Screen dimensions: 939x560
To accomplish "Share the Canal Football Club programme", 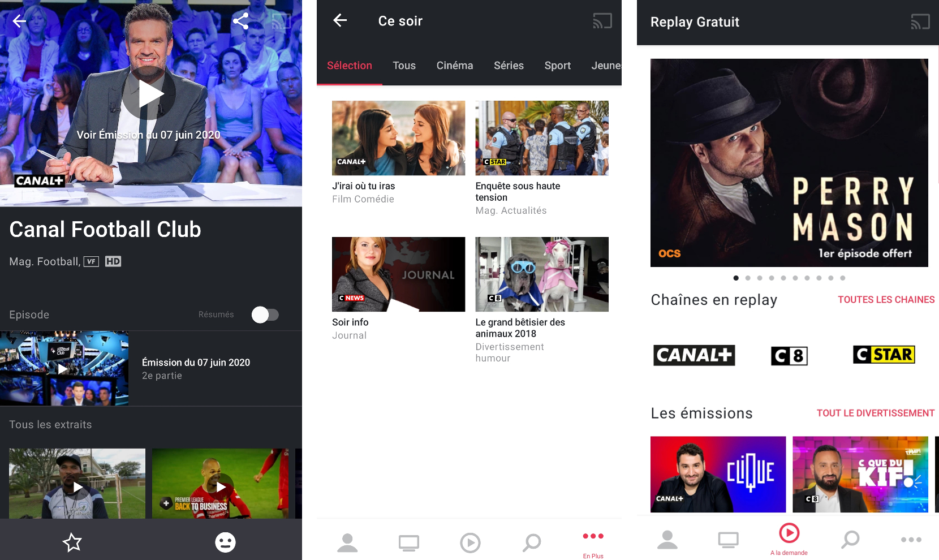I will click(x=241, y=21).
